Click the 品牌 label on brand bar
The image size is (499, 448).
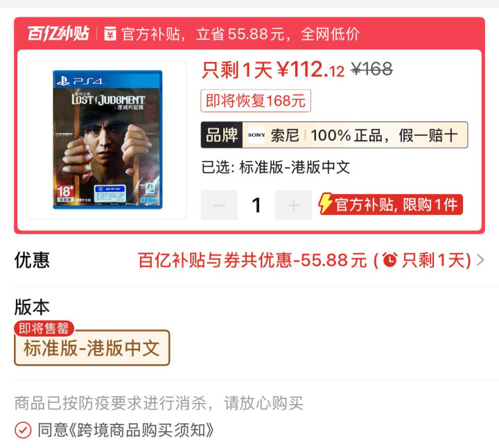(222, 135)
